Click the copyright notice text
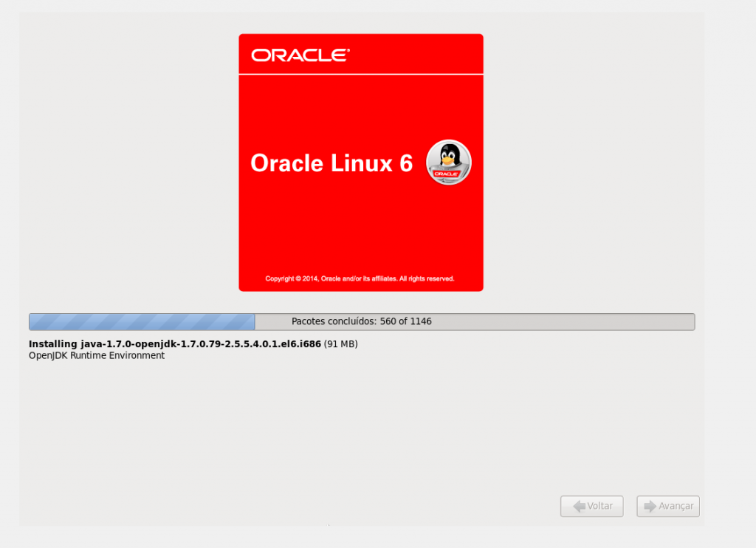 360,279
